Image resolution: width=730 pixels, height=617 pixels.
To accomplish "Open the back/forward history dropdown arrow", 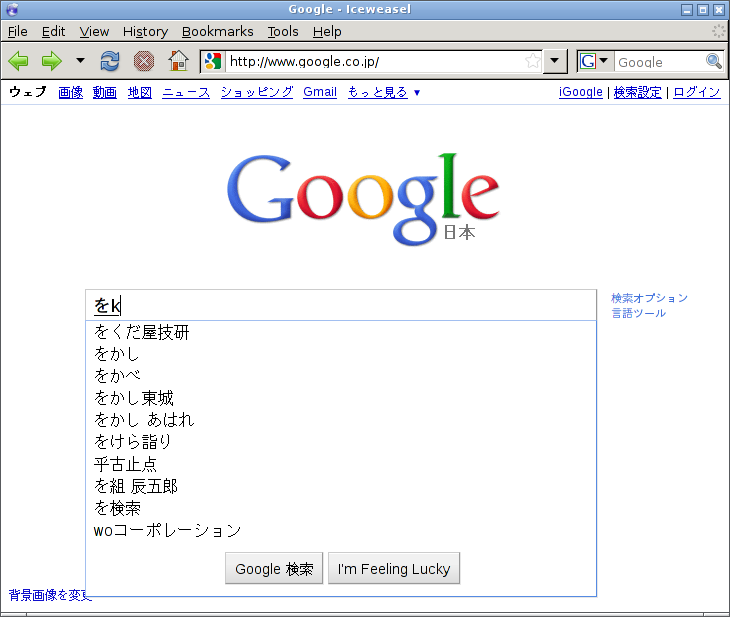I will pos(80,61).
